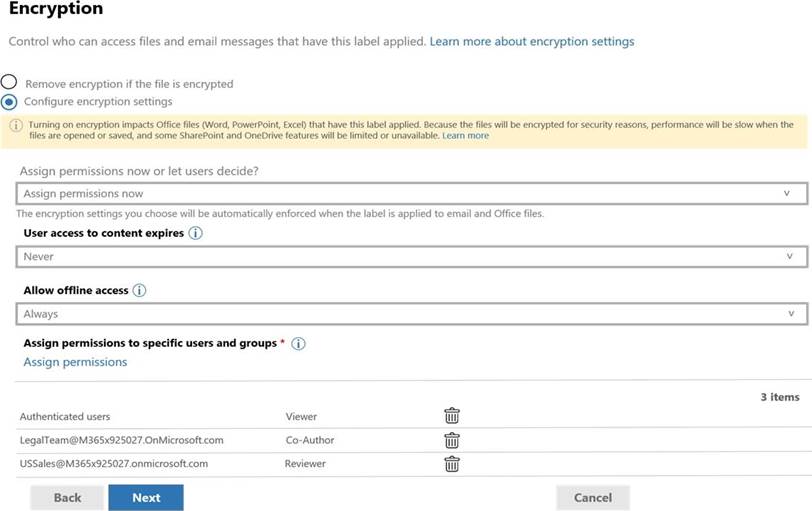
Task: Select Remove encryption if the file is encrypted
Action: 9,83
